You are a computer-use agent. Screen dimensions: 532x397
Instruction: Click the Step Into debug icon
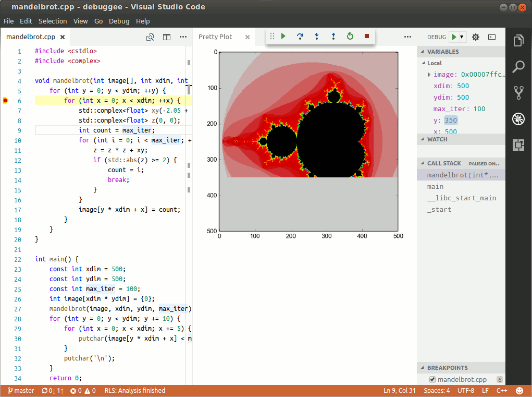(317, 37)
